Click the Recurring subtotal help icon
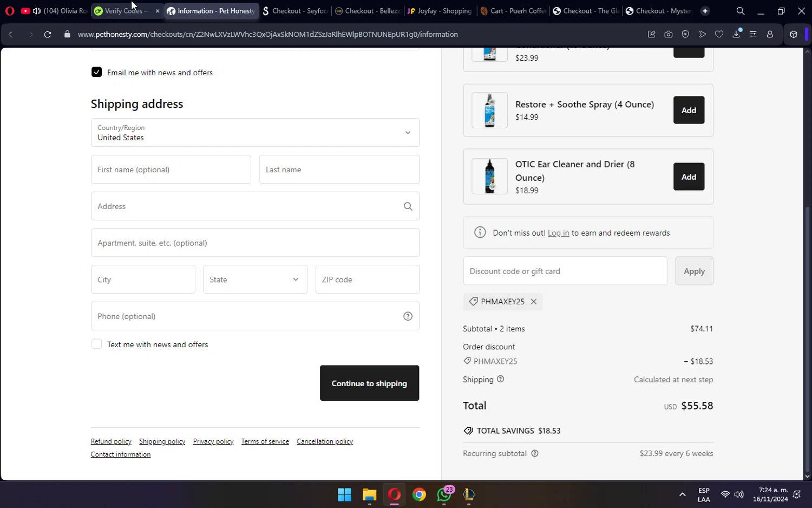The image size is (812, 508). [535, 453]
